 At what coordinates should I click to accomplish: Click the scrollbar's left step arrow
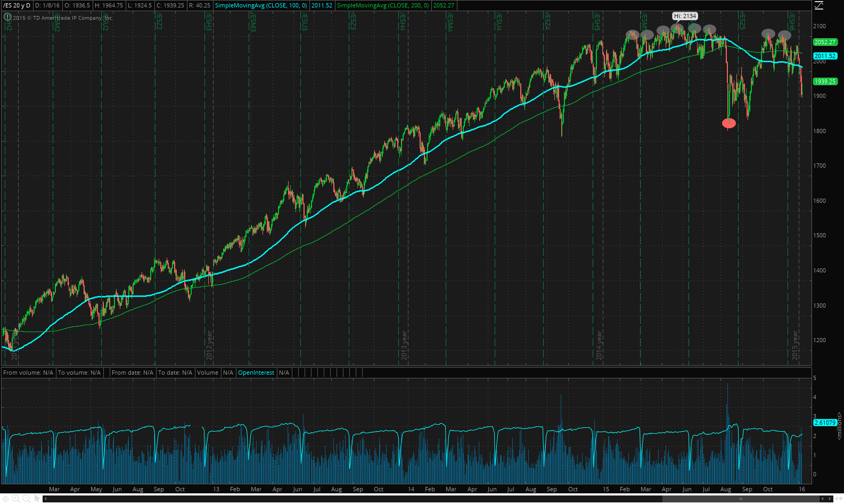(823, 499)
